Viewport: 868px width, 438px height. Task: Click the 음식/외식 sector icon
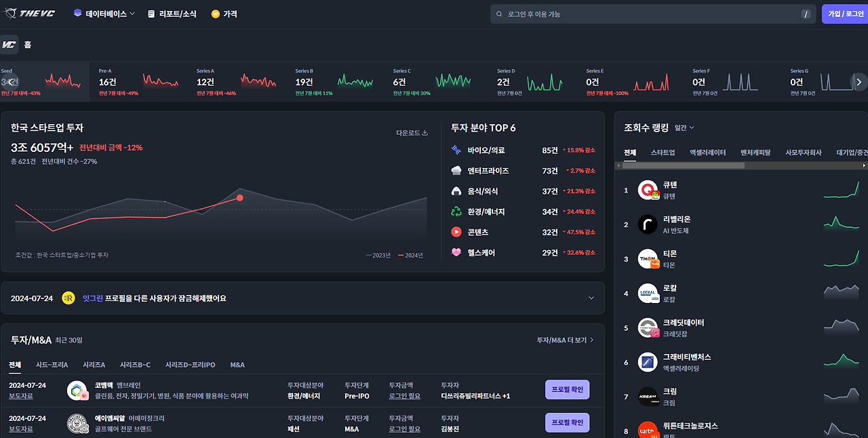(456, 191)
